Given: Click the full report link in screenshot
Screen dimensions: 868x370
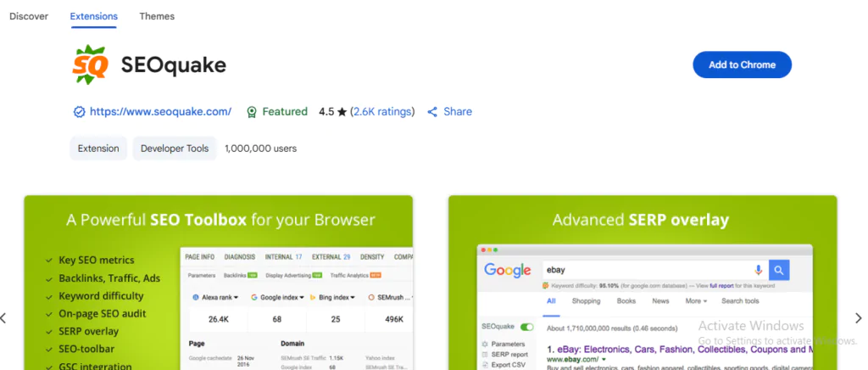Looking at the screenshot, I should click(722, 286).
